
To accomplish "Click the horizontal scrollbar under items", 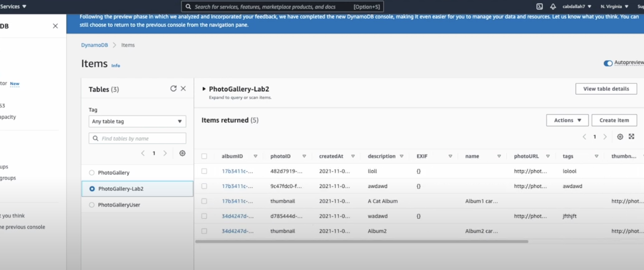I will [362, 241].
